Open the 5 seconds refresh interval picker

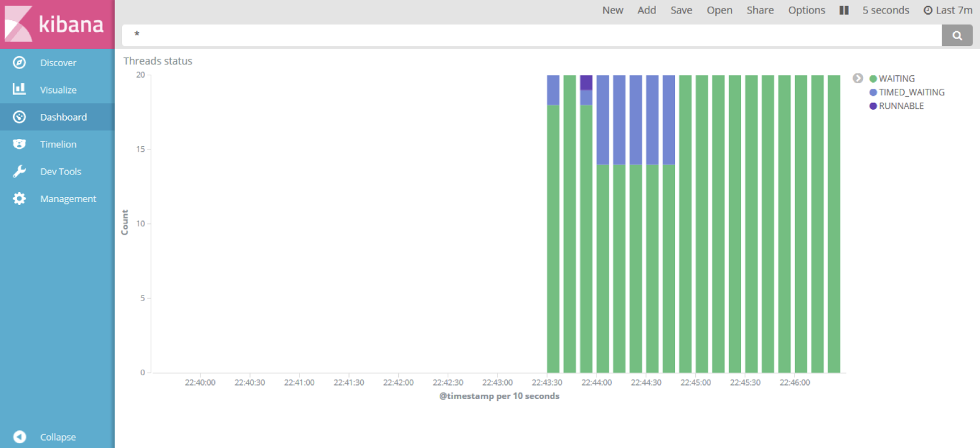(x=885, y=10)
